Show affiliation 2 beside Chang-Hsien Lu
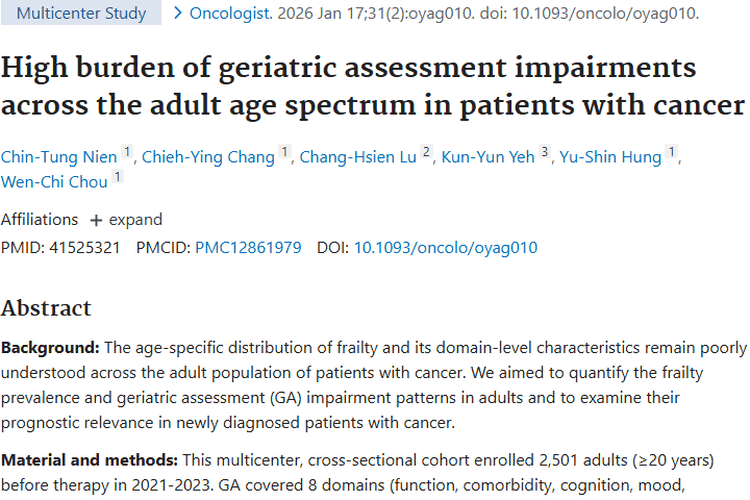This screenshot has width=750, height=500. click(426, 152)
